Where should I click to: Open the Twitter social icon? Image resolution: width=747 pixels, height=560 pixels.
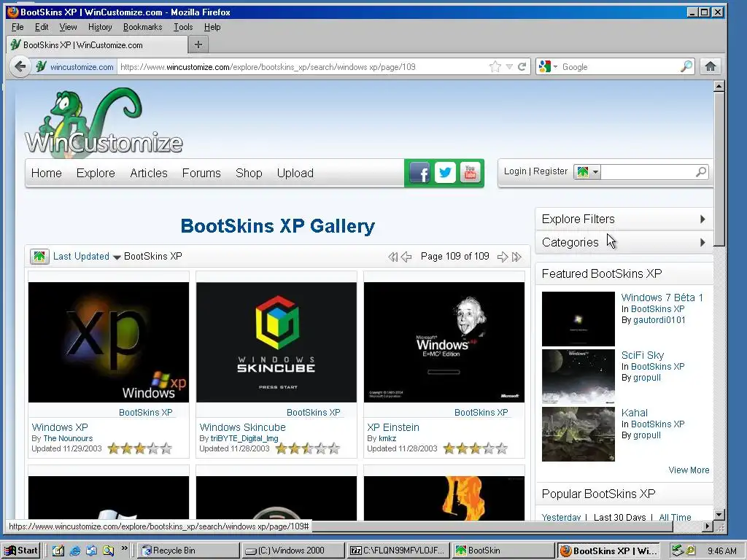445,172
